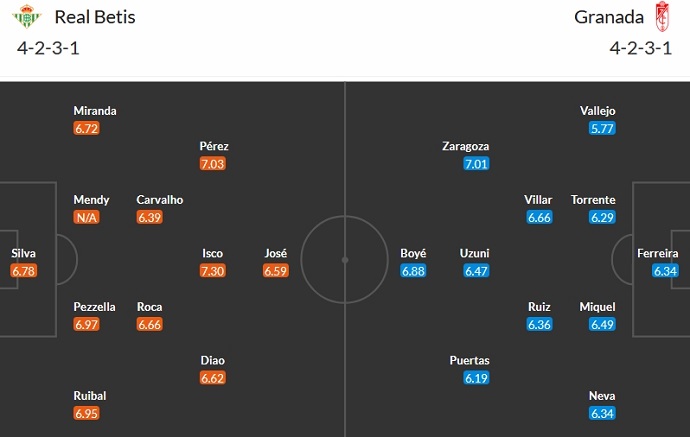Screen dimensions: 690x437
Task: Click the Granada club crest icon
Action: [x=660, y=17]
